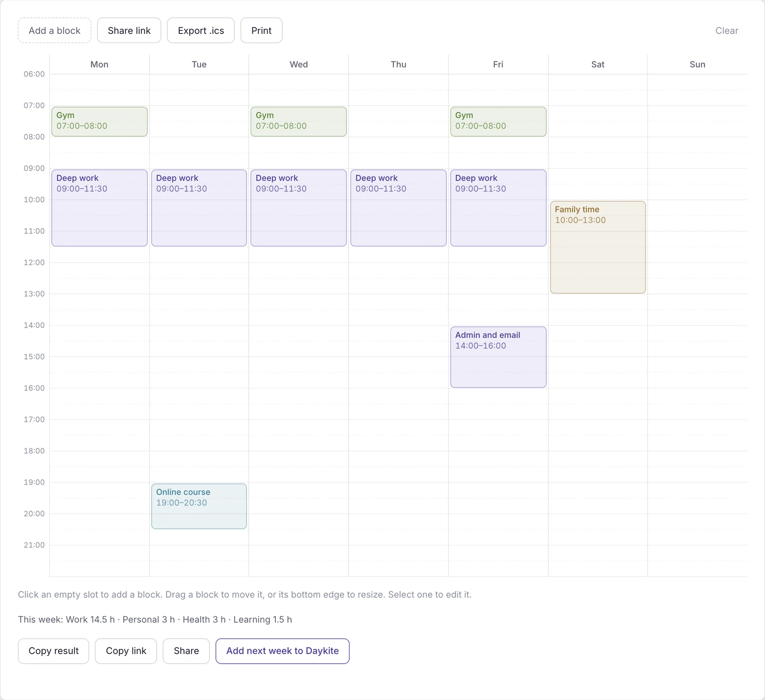The image size is (765, 700).
Task: Select Friday's Gym block
Action: (498, 121)
